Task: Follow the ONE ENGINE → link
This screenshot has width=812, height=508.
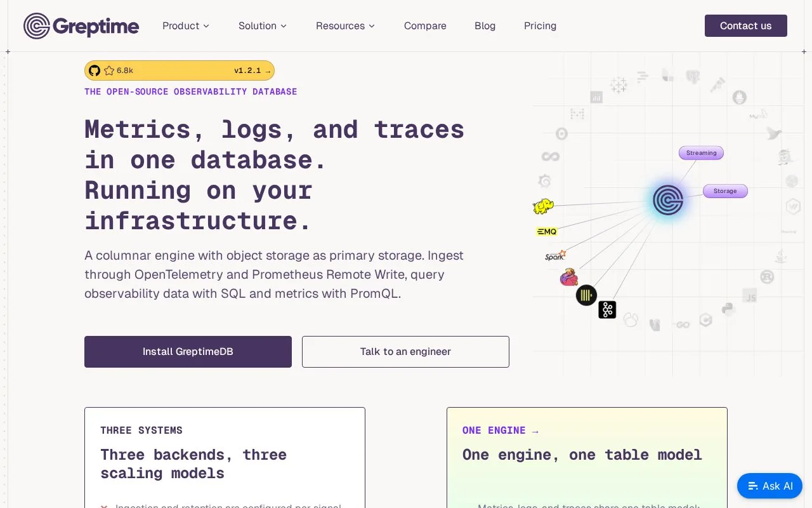Action: (x=501, y=431)
